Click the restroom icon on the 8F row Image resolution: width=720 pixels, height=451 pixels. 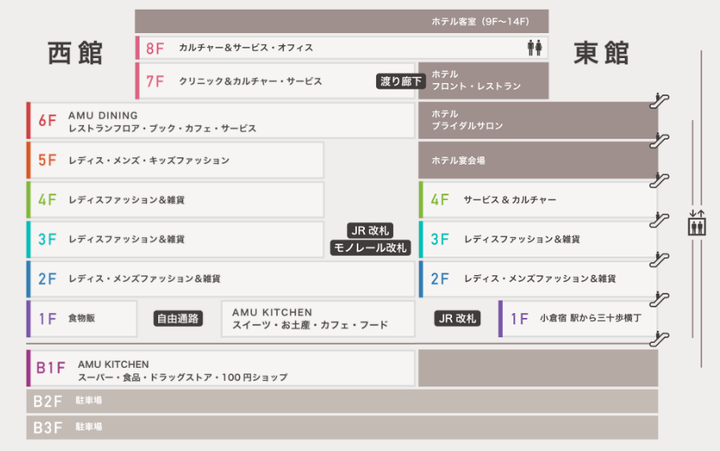[535, 47]
